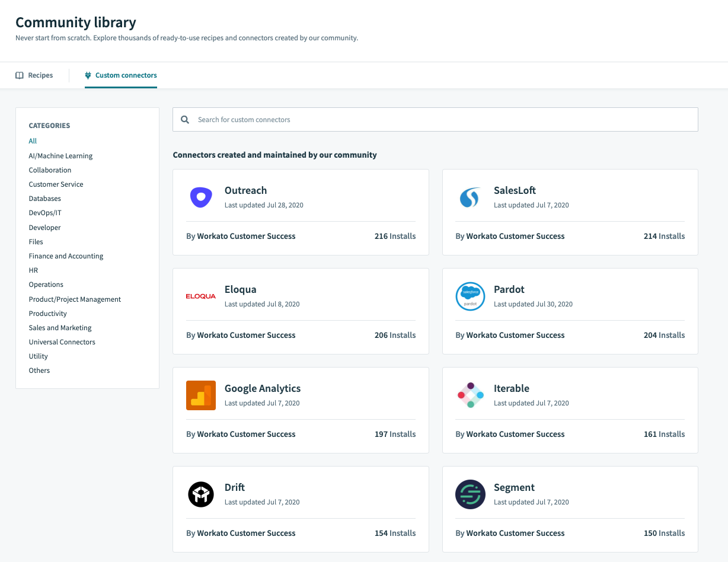The width and height of the screenshot is (728, 562).
Task: Filter by Files category
Action: click(36, 242)
